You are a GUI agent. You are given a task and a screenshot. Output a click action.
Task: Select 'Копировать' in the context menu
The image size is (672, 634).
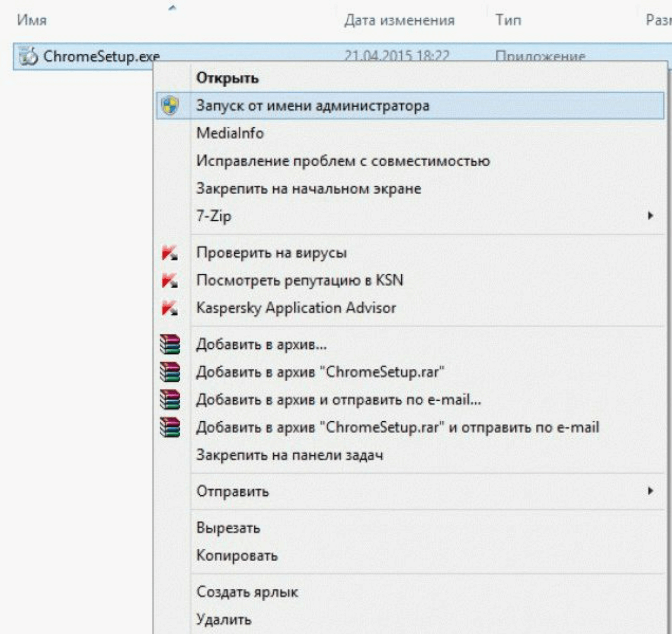pos(237,555)
